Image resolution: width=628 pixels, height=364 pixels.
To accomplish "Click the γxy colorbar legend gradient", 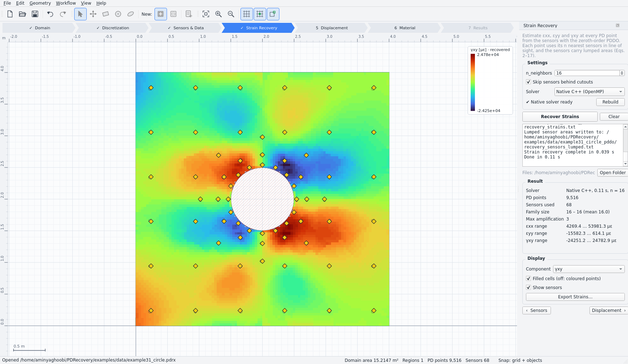I will (x=472, y=82).
